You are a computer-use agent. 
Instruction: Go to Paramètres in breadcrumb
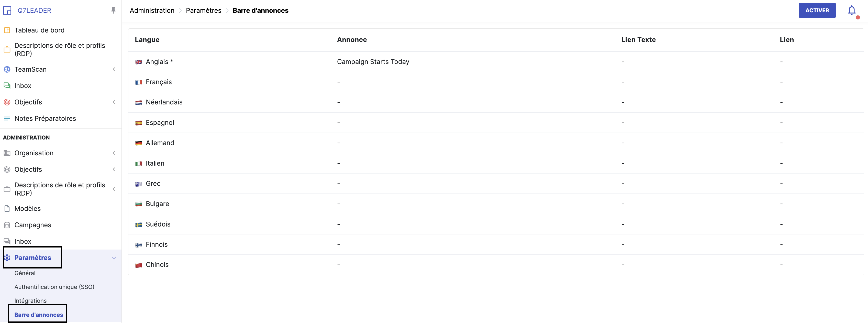pyautogui.click(x=204, y=10)
